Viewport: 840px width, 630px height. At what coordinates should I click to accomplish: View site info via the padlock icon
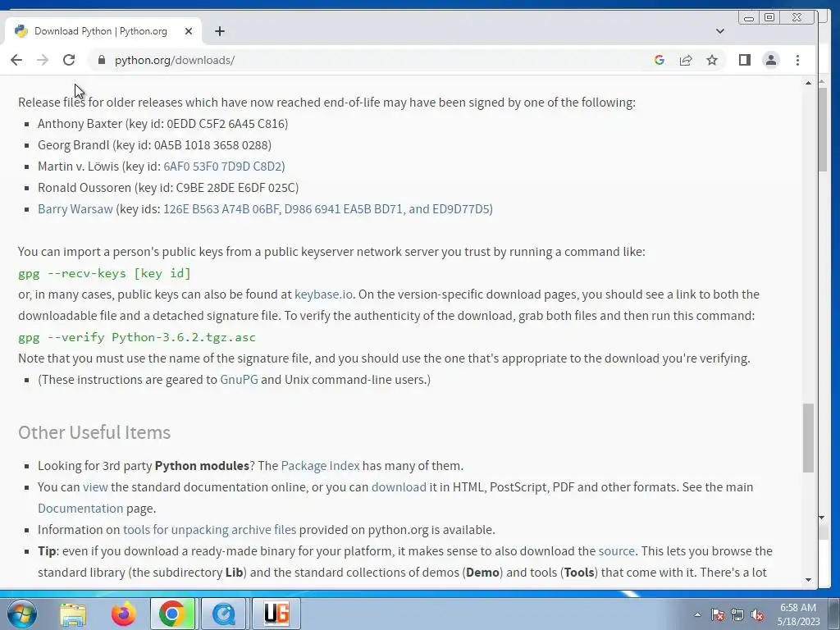tap(101, 60)
